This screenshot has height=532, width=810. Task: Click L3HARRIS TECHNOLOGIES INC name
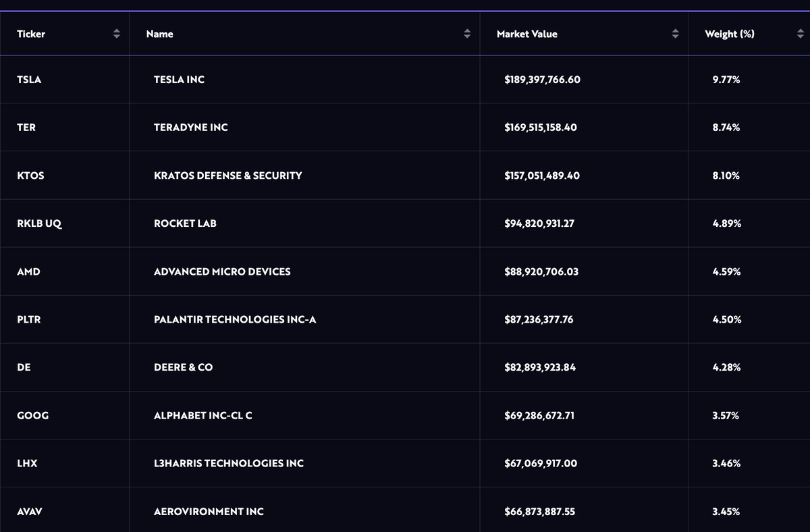coord(228,463)
